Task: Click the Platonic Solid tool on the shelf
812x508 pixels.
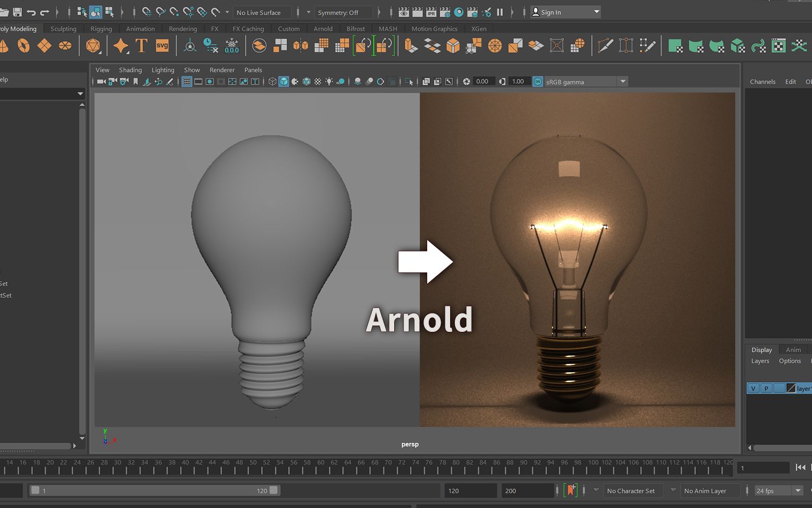Action: pos(94,45)
